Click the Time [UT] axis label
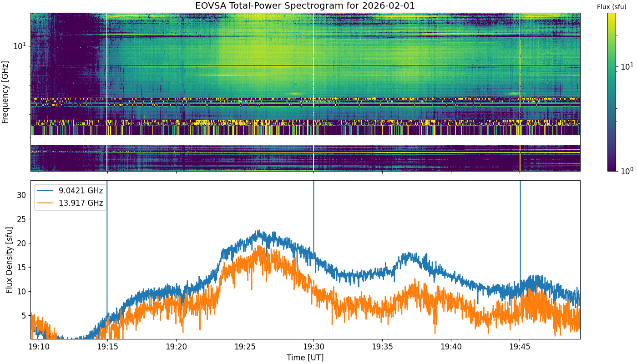 click(305, 358)
